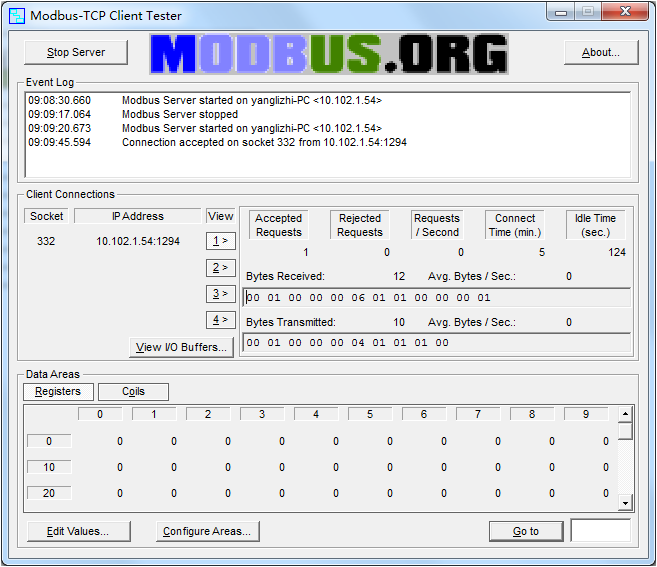Click the Connect Time value 5
This screenshot has height=567, width=657.
(x=542, y=252)
